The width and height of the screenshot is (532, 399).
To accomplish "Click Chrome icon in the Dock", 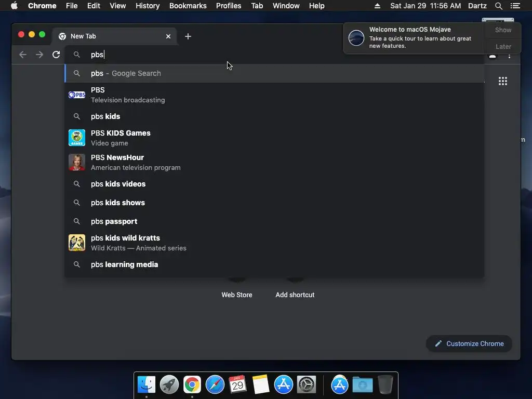I will pos(192,384).
